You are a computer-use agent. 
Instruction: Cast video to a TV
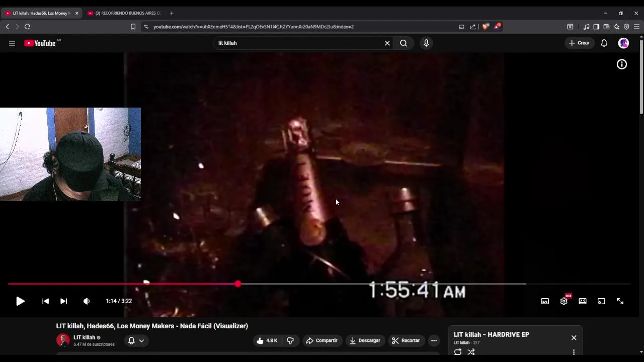[x=601, y=301]
